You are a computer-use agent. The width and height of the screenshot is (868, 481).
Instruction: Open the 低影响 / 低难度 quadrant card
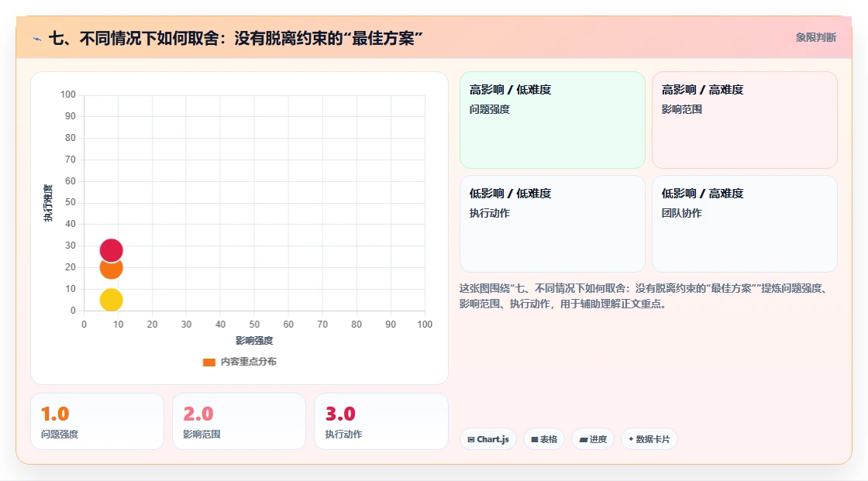(x=553, y=224)
